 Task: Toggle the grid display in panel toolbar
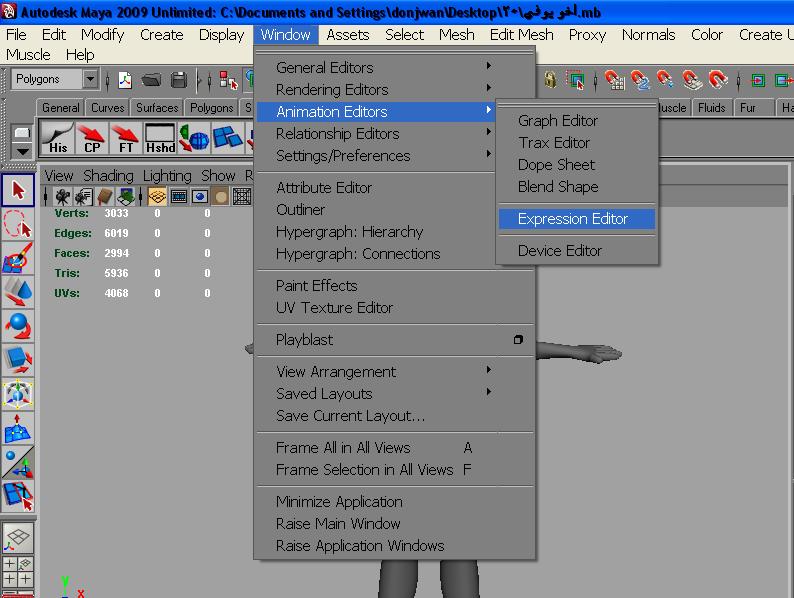coord(157,196)
